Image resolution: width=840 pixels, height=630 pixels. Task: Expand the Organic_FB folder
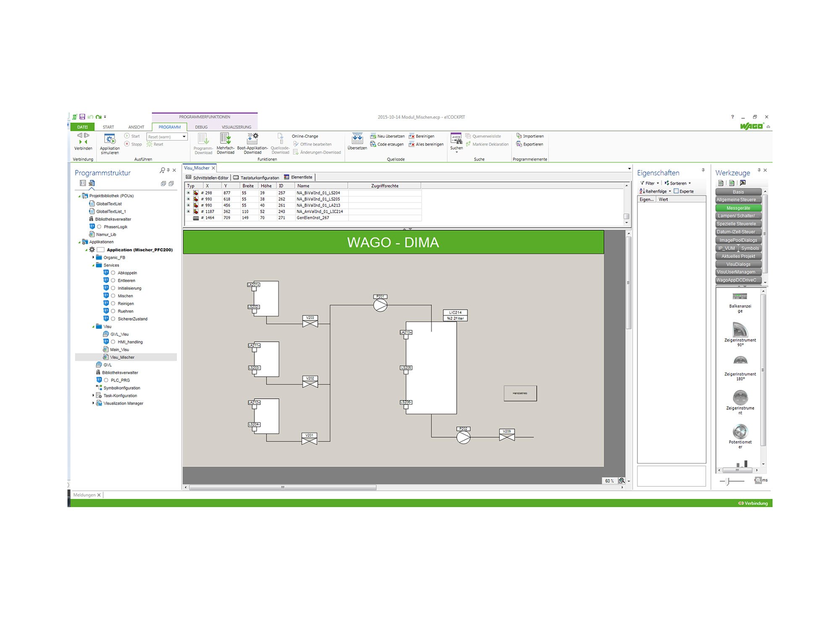coord(93,257)
